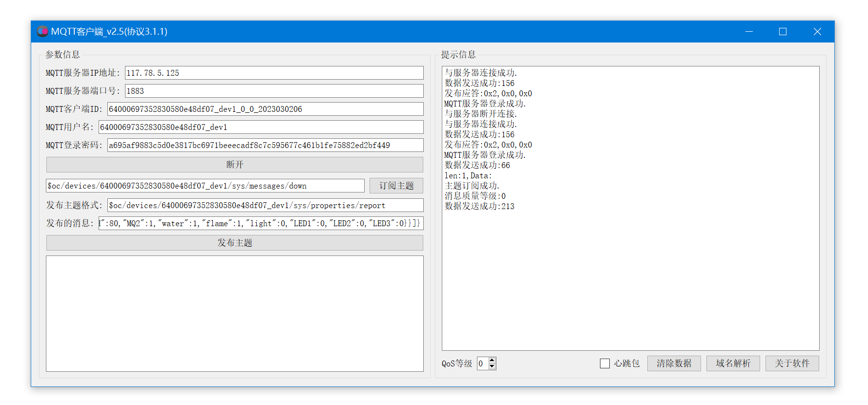Click the 断开 disconnect button
Image resolution: width=868 pixels, height=405 pixels.
[x=234, y=165]
